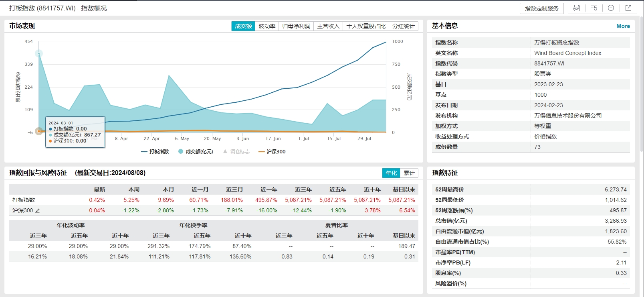Open More basic information link
644x297 pixels.
coord(623,26)
